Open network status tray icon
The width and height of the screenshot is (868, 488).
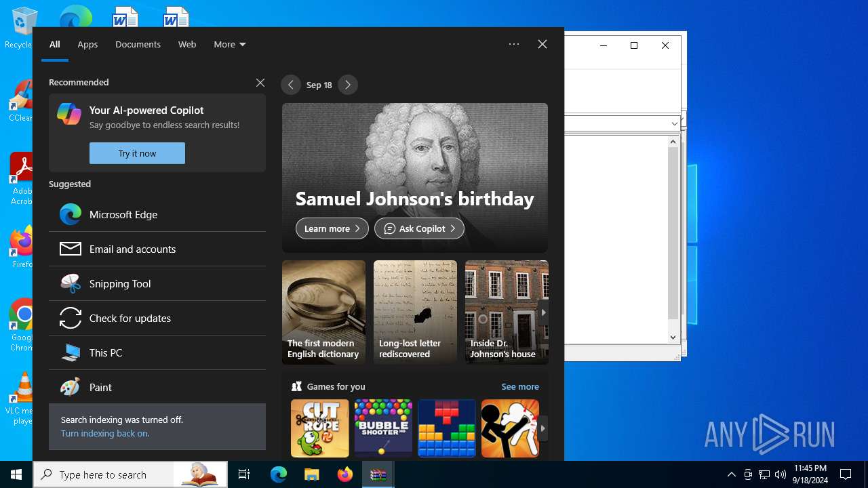[764, 474]
